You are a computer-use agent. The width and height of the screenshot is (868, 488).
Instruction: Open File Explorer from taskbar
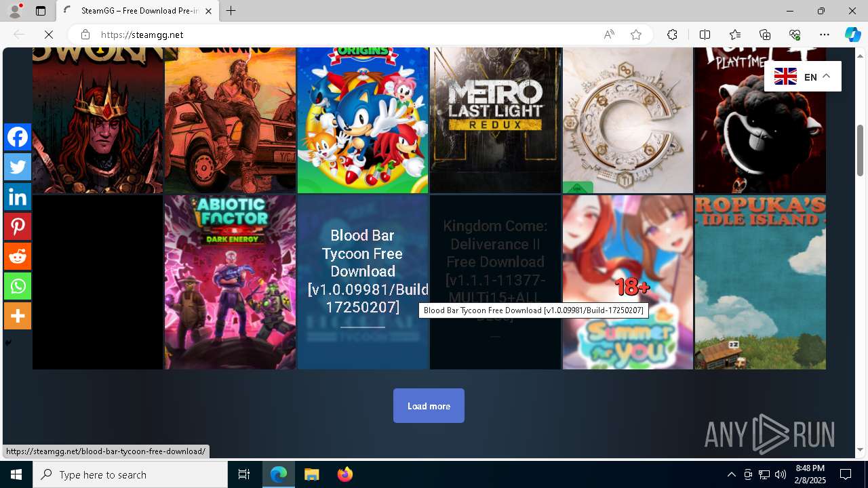coord(312,474)
